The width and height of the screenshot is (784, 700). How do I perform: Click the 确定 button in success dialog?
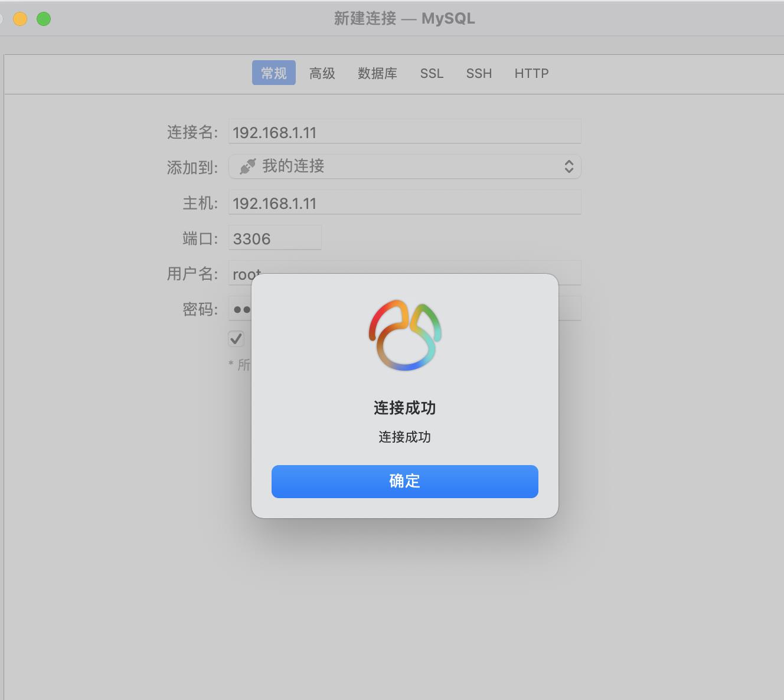pos(404,481)
